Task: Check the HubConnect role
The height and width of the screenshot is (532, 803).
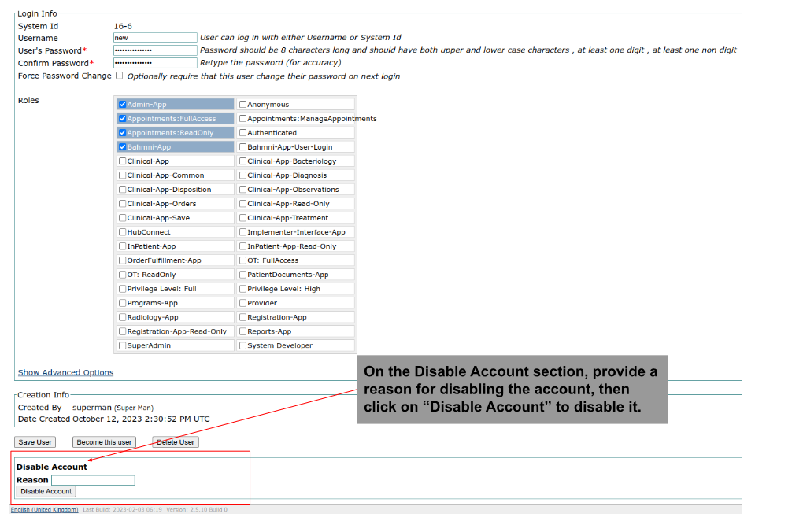Action: click(122, 232)
